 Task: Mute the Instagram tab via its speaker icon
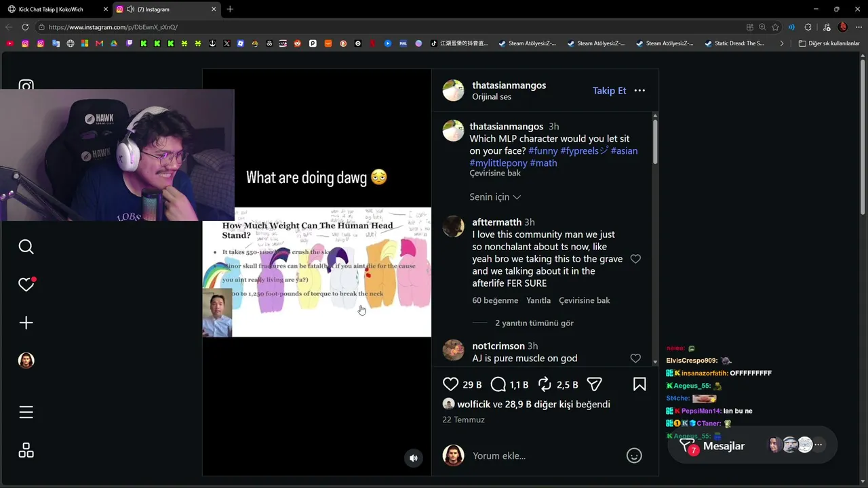pos(130,9)
